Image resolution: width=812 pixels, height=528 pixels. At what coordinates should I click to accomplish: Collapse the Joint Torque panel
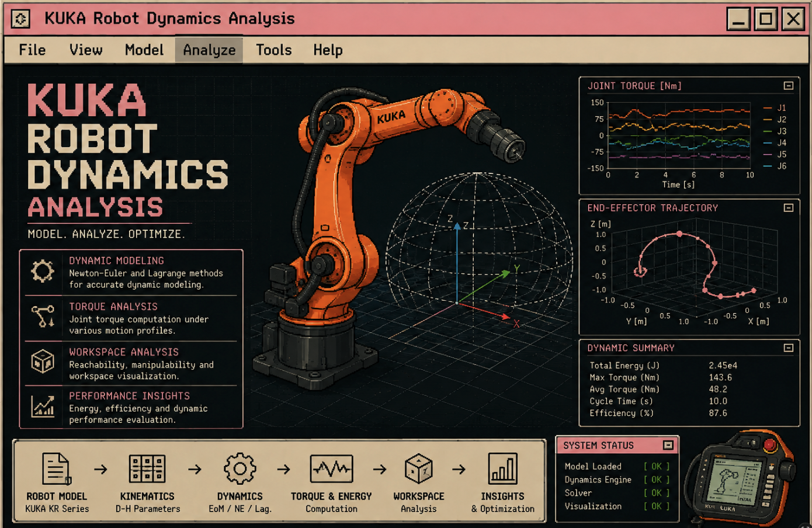[789, 86]
